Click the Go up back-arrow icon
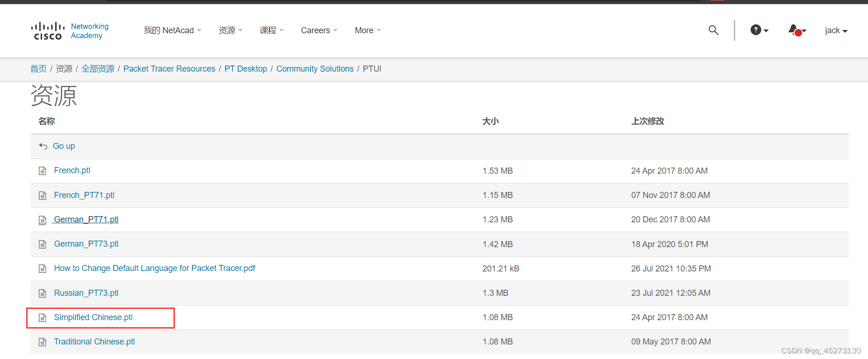Viewport: 868px width, 359px height. coord(43,146)
